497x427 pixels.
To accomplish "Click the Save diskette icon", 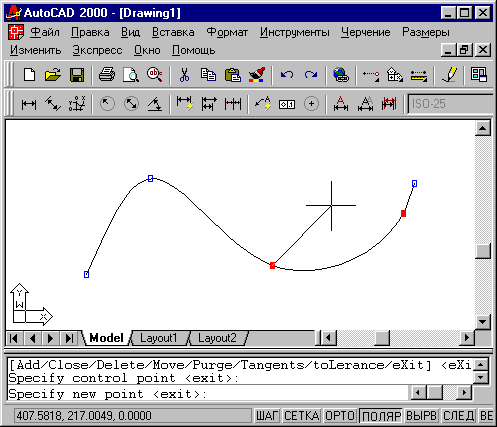I will pyautogui.click(x=77, y=75).
